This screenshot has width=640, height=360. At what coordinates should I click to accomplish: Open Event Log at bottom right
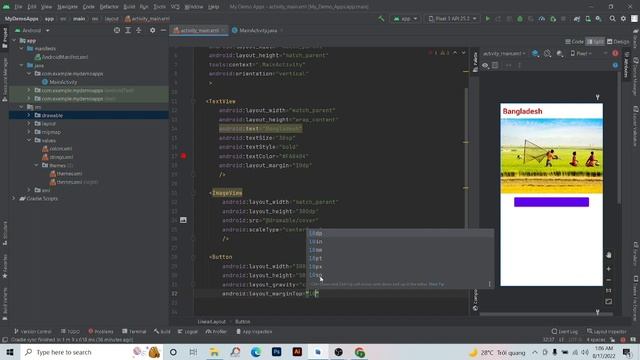[565, 331]
